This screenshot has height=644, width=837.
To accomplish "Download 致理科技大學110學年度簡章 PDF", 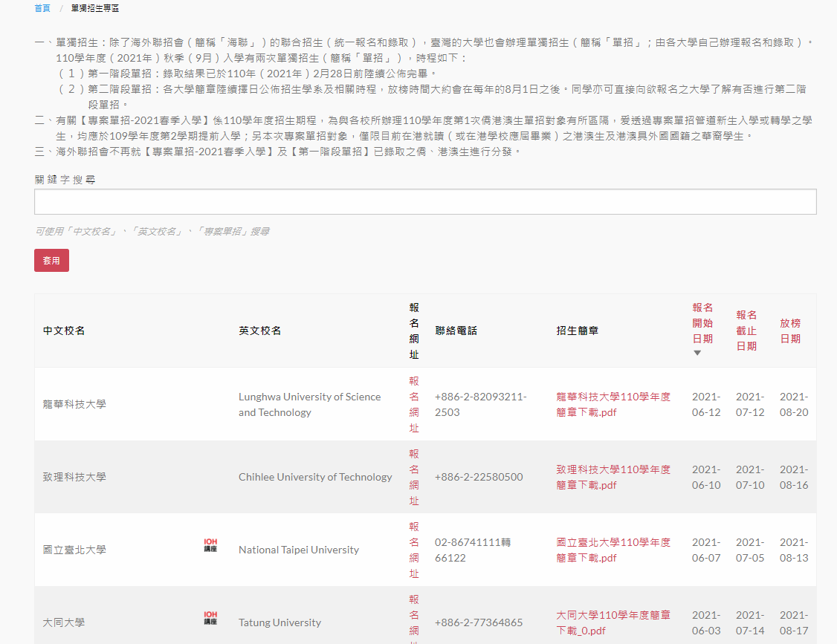I will (x=613, y=477).
